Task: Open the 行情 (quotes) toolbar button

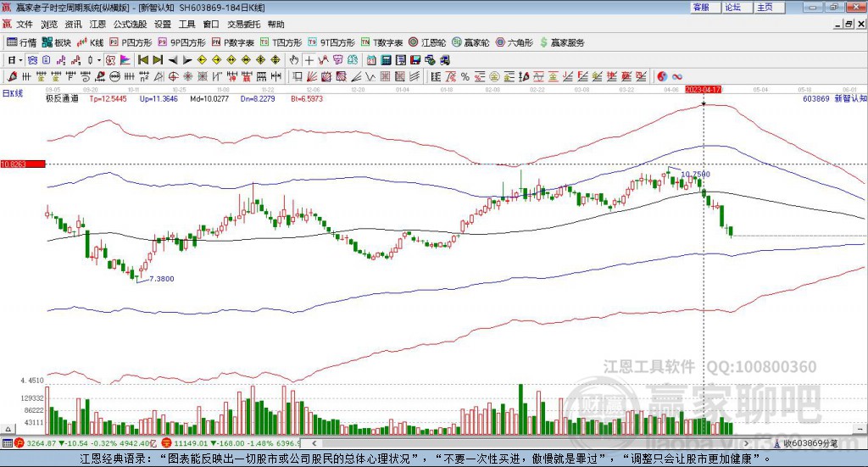Action: coord(21,42)
